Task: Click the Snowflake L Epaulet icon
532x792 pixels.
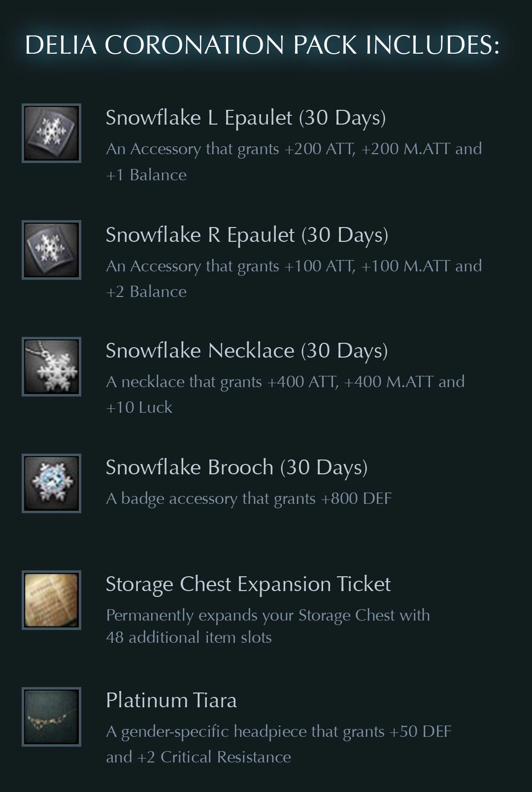Action: [51, 133]
